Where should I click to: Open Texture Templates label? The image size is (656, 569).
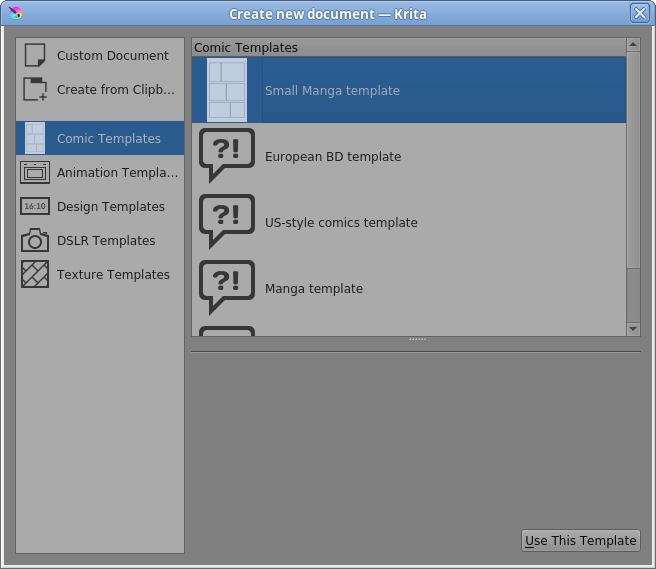click(x=113, y=274)
